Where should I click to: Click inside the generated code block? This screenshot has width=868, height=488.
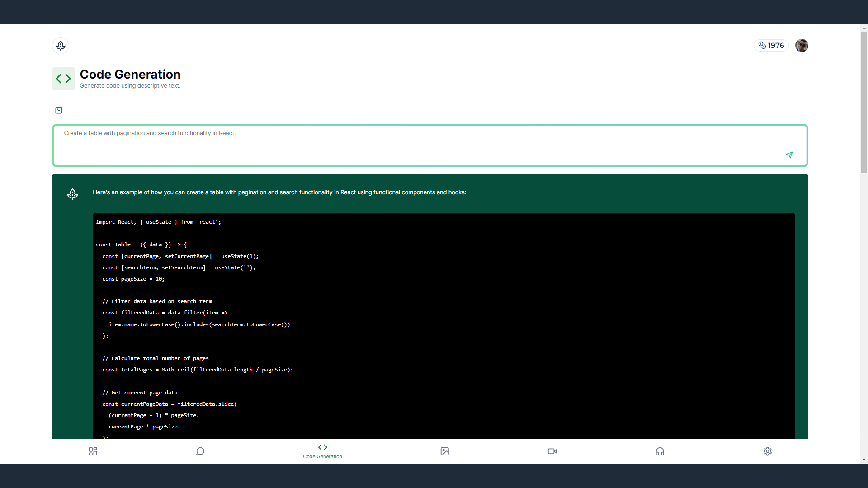coord(443,325)
